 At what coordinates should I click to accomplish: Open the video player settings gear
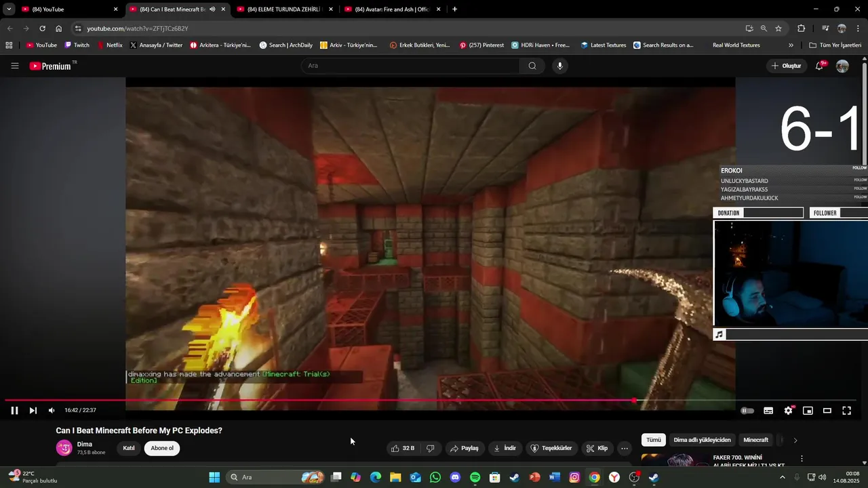tap(788, 410)
